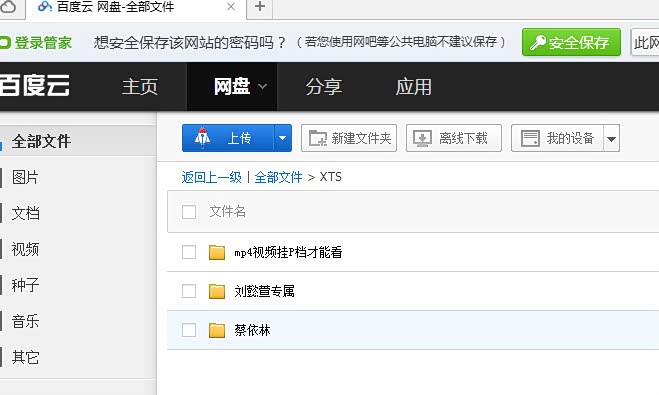The height and width of the screenshot is (395, 659).
Task: Open a new browser tab with plus
Action: point(260,7)
